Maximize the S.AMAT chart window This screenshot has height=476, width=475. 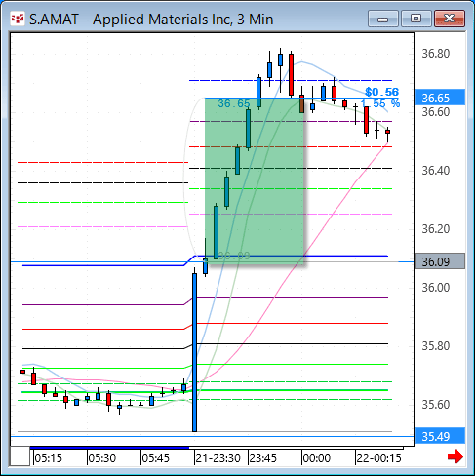click(416, 19)
